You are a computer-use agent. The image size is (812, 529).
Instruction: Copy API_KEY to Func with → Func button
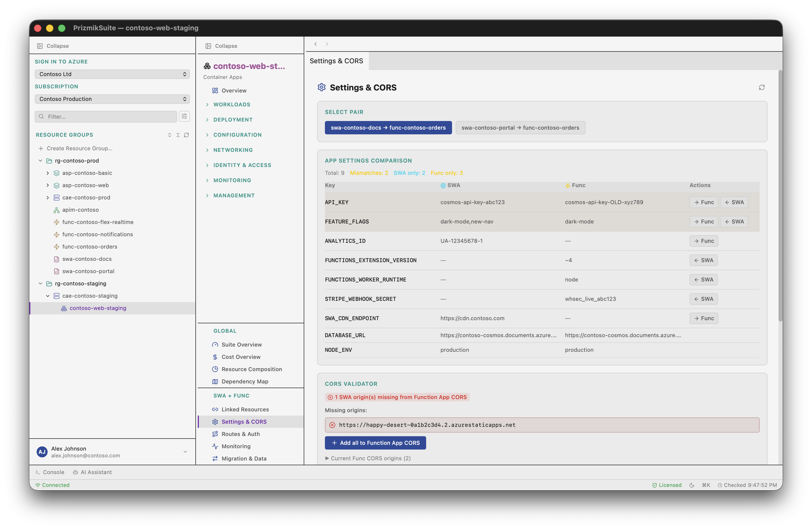[704, 202]
